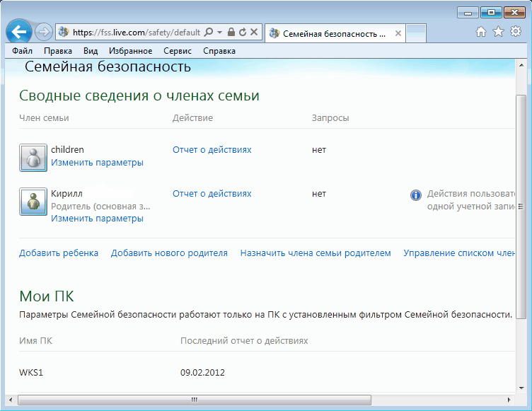Screen dimensions: 532x411
Task: Click the horizontal scrollbar thumb
Action: point(195,400)
